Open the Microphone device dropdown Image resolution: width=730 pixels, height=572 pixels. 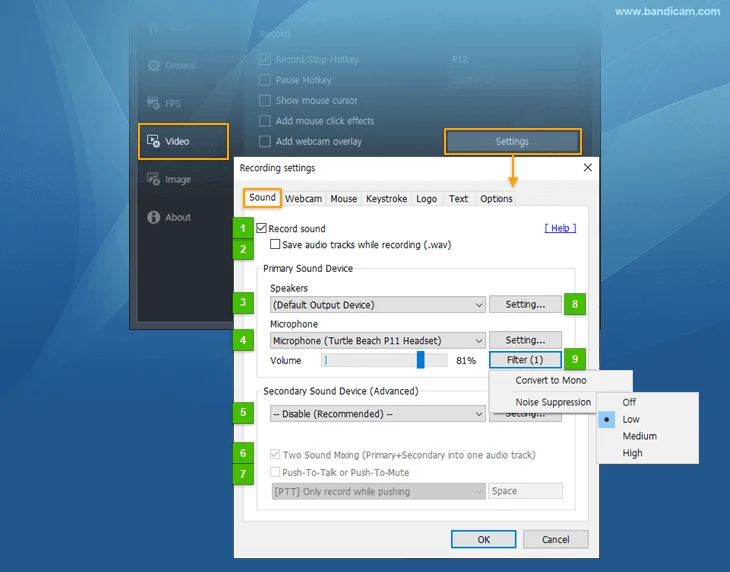[x=378, y=341]
